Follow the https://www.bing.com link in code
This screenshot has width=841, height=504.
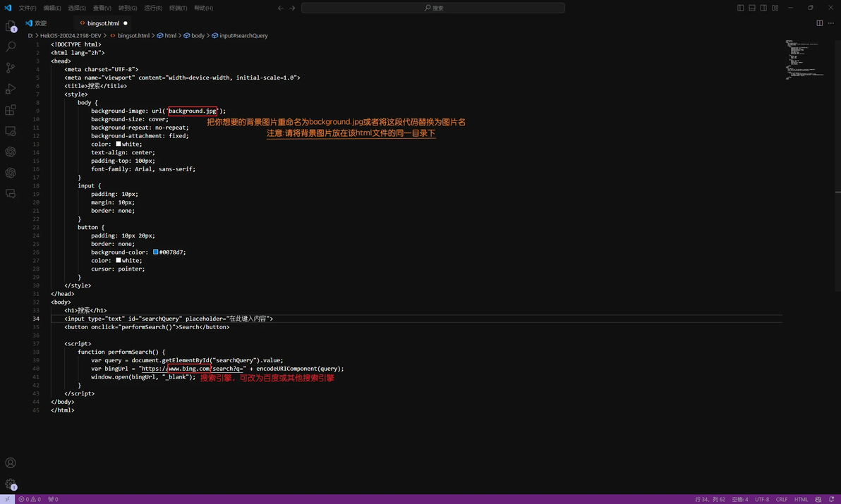(192, 369)
